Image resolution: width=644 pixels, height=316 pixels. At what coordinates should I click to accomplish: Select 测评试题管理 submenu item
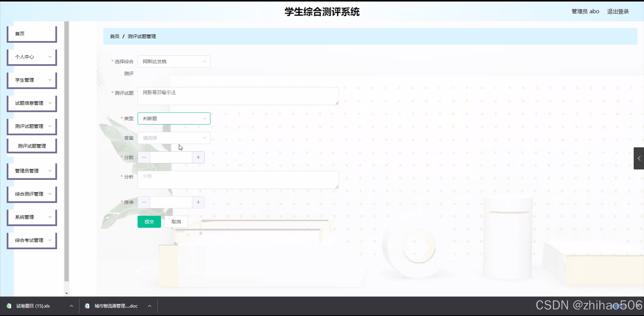32,146
